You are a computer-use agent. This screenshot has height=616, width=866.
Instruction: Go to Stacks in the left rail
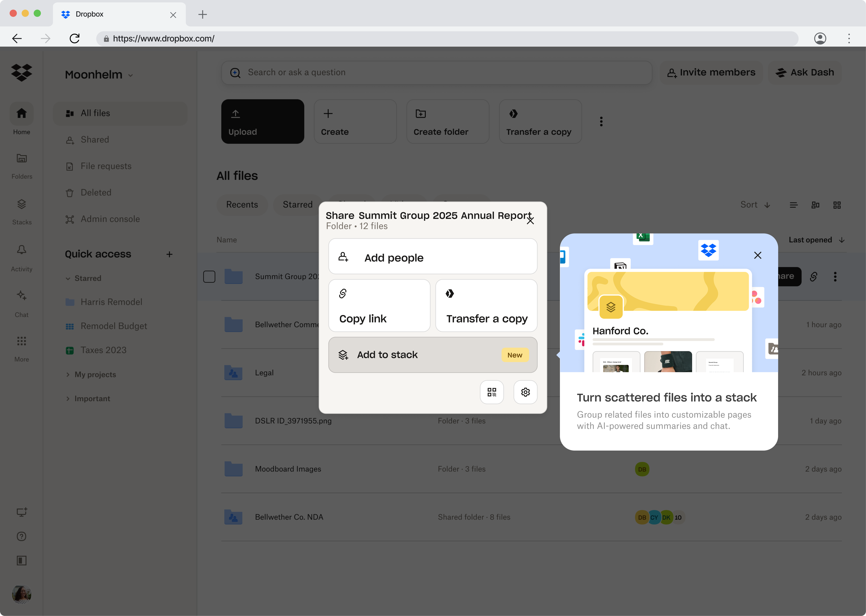tap(22, 204)
